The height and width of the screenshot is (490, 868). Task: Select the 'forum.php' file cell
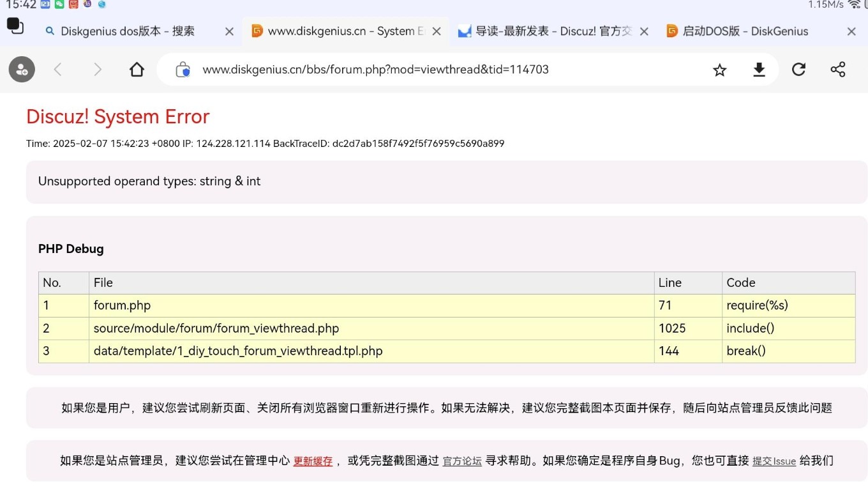[371, 305]
